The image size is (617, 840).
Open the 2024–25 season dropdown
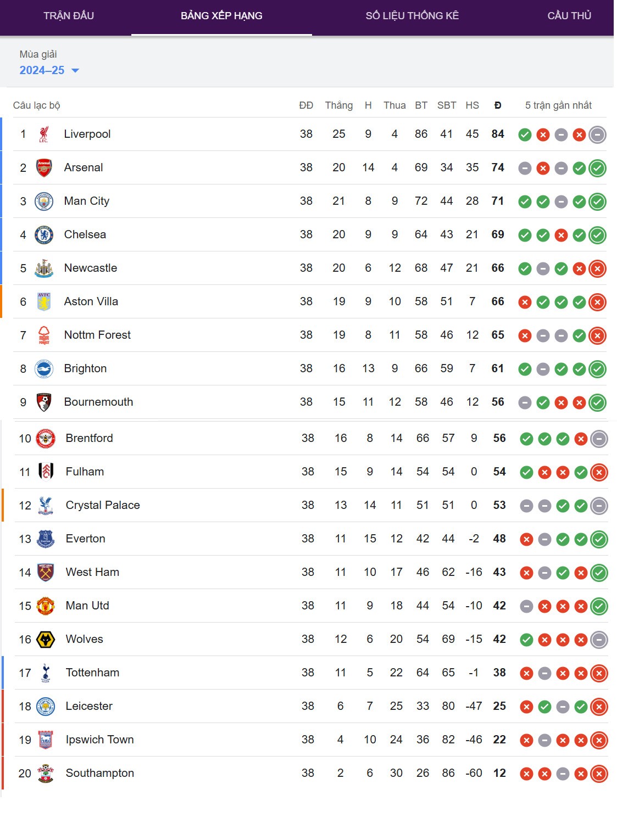42,70
